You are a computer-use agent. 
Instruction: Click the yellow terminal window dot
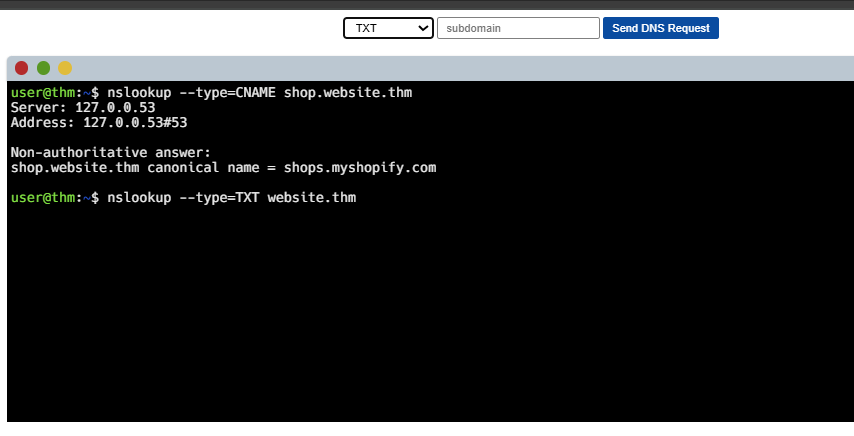coord(65,68)
